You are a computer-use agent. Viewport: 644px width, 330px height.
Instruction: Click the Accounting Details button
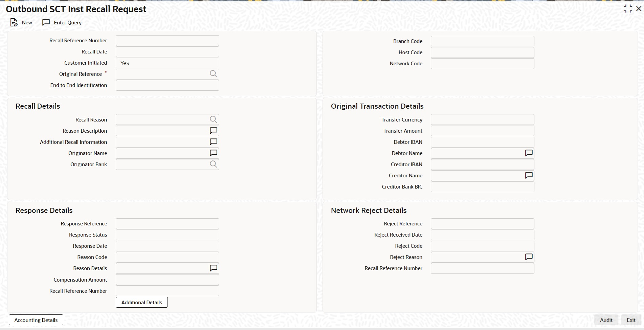36,320
